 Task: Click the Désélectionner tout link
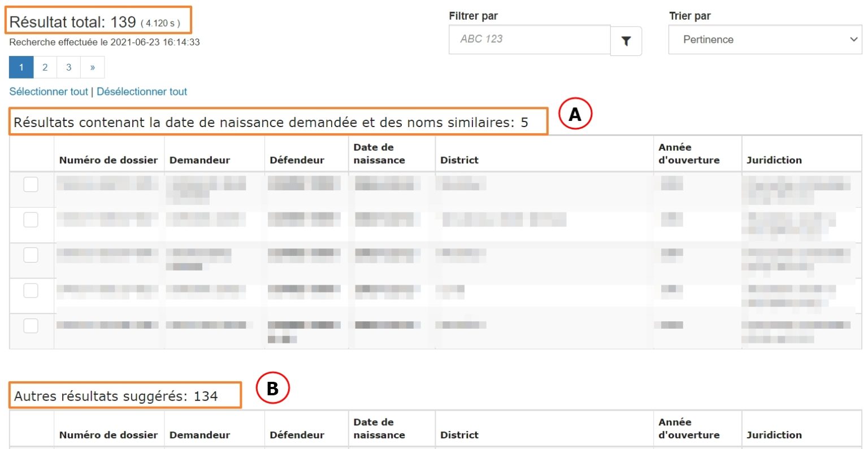pos(141,91)
